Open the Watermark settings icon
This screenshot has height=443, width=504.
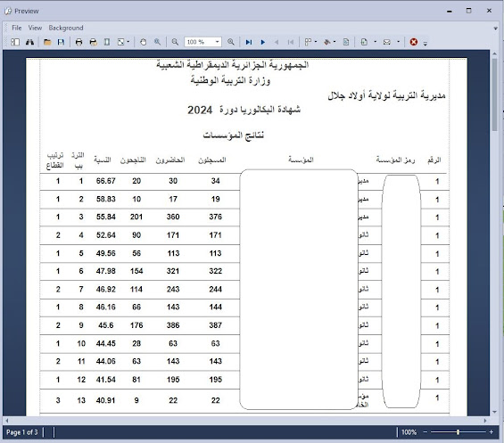pyautogui.click(x=346, y=42)
